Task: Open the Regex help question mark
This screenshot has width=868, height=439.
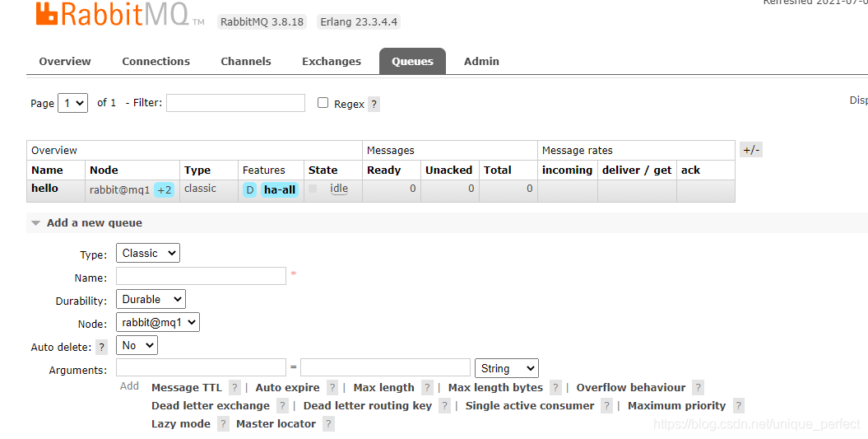Action: tap(374, 105)
